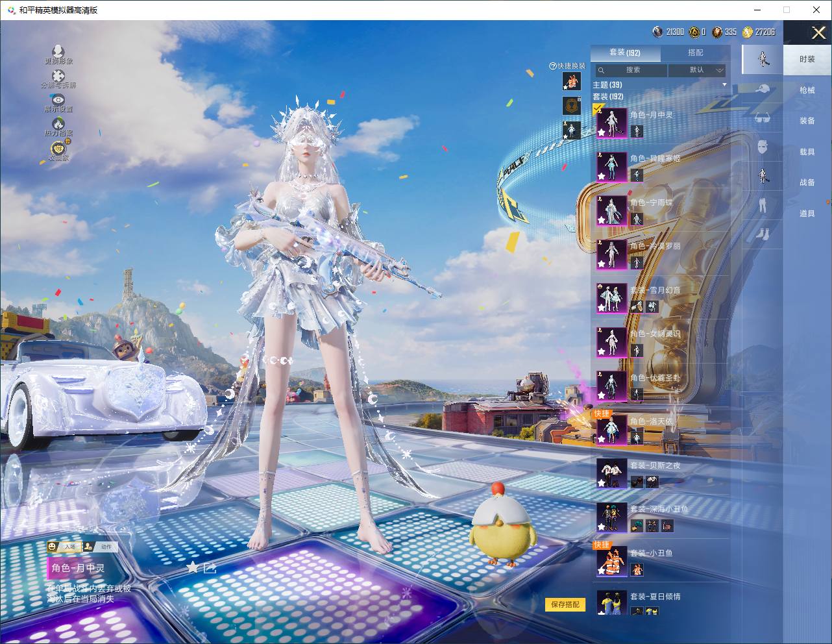Pick the 洛天依 quick-swap slot thumbnail
The width and height of the screenshot is (832, 644).
[x=572, y=130]
